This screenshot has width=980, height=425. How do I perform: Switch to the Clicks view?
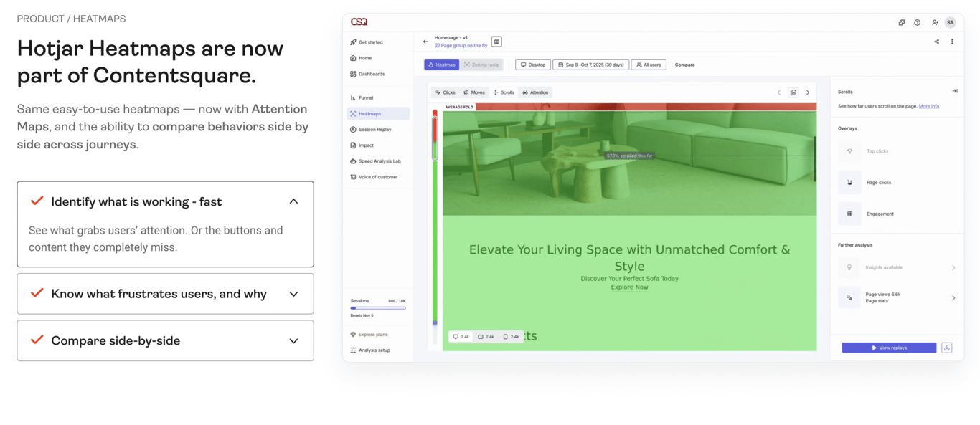click(447, 92)
